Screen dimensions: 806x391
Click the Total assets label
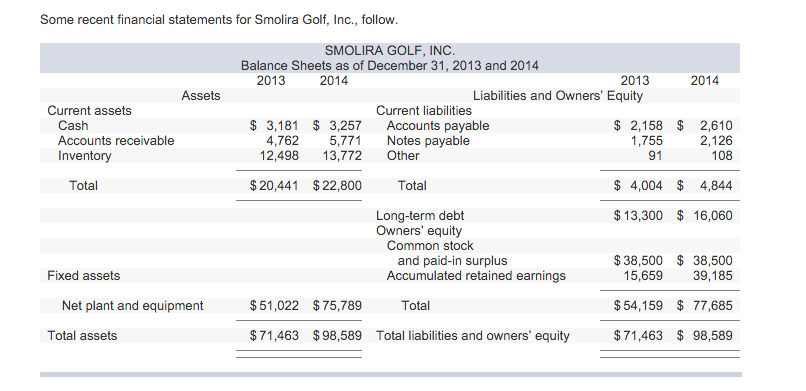[x=82, y=336]
